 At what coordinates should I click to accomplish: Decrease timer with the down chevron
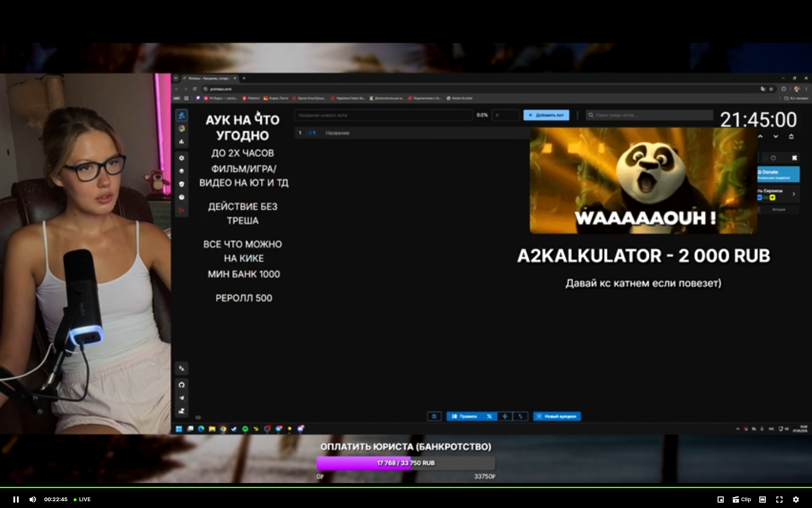pyautogui.click(x=776, y=136)
